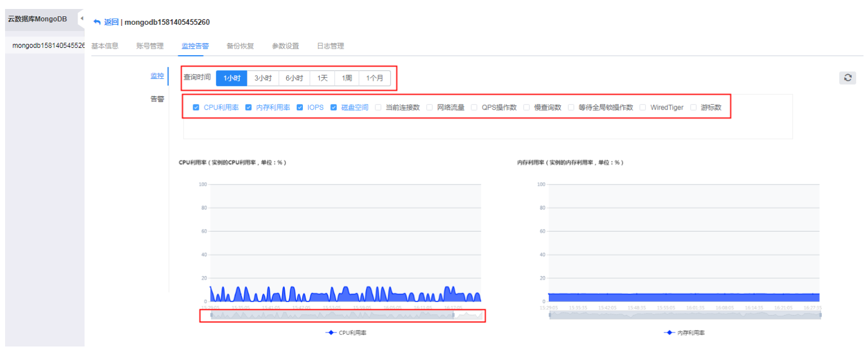Open the 备份恢复 tab

point(240,46)
